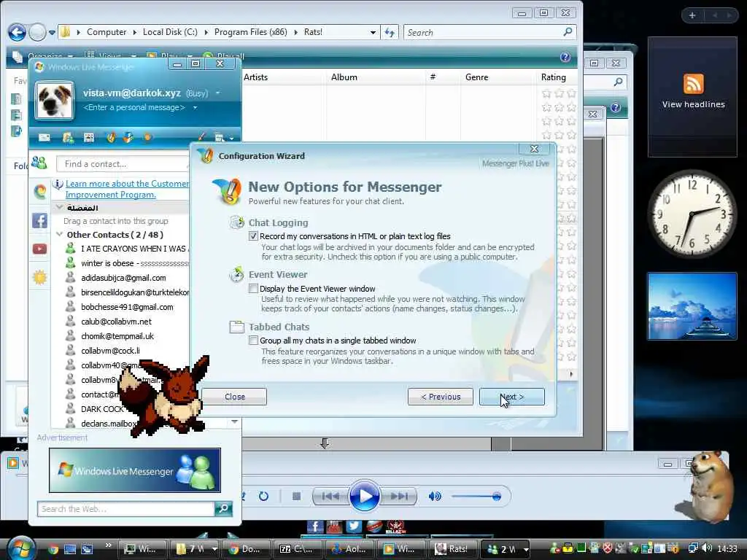Collapse the Arabic-named favorites group

[x=60, y=207]
